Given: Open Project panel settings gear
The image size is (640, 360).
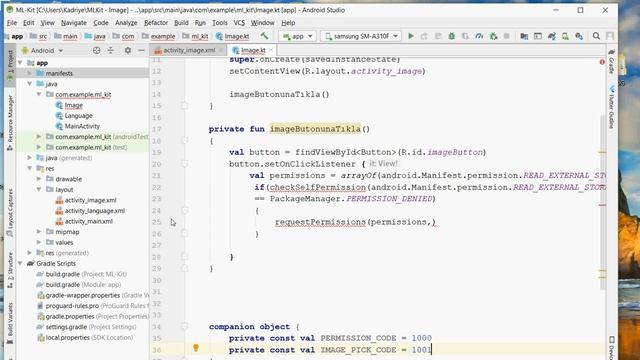Looking at the screenshot, I should click(128, 50).
